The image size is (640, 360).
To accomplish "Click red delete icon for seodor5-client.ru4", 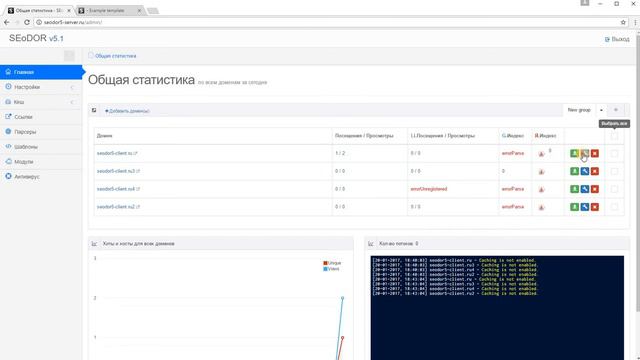I will pyautogui.click(x=595, y=189).
